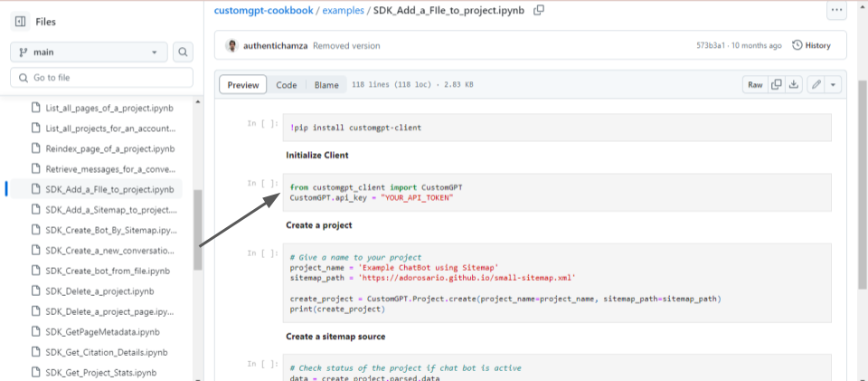Viewport: 868px width, 381px height.
Task: Open SDK_Add_a_Sitemap_to_project file
Action: click(x=111, y=209)
